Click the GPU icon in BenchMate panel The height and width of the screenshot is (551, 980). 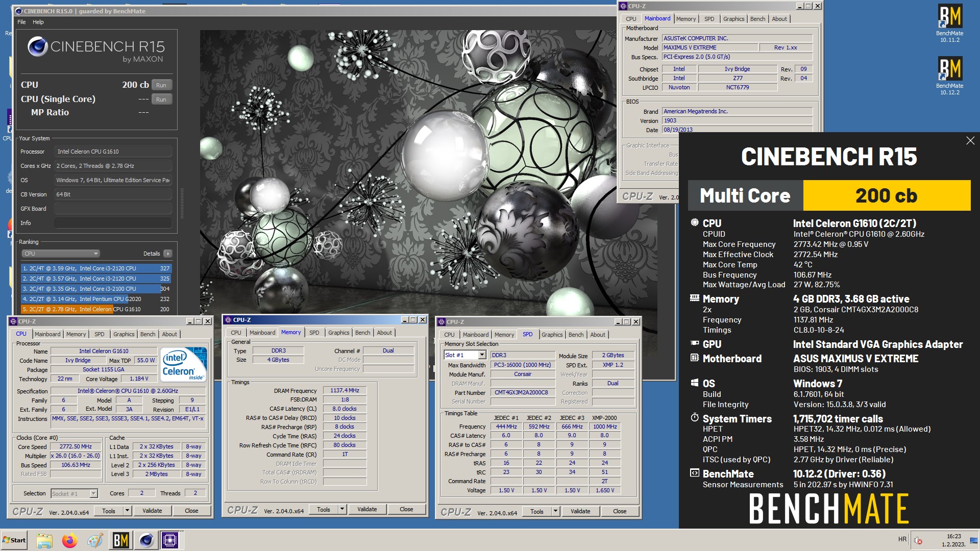click(x=694, y=343)
